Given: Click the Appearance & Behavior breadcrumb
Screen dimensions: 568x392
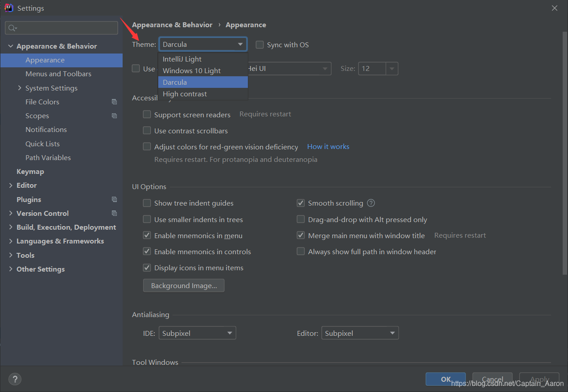Looking at the screenshot, I should coord(172,25).
